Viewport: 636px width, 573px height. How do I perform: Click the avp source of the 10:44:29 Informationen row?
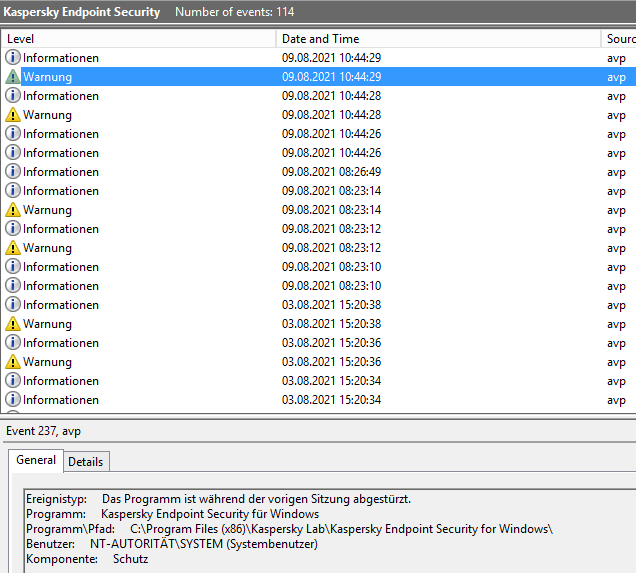point(616,58)
